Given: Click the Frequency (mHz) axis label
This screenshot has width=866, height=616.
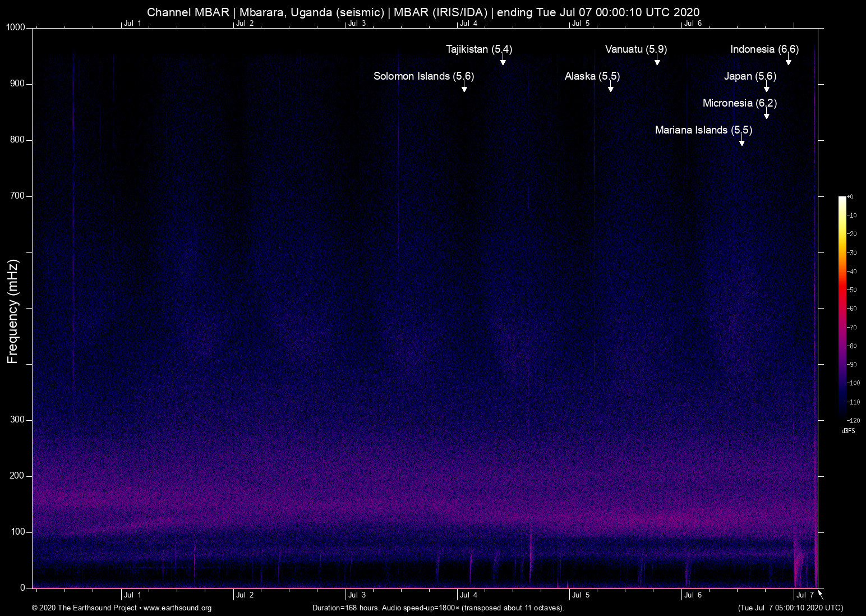Looking at the screenshot, I should point(13,311).
